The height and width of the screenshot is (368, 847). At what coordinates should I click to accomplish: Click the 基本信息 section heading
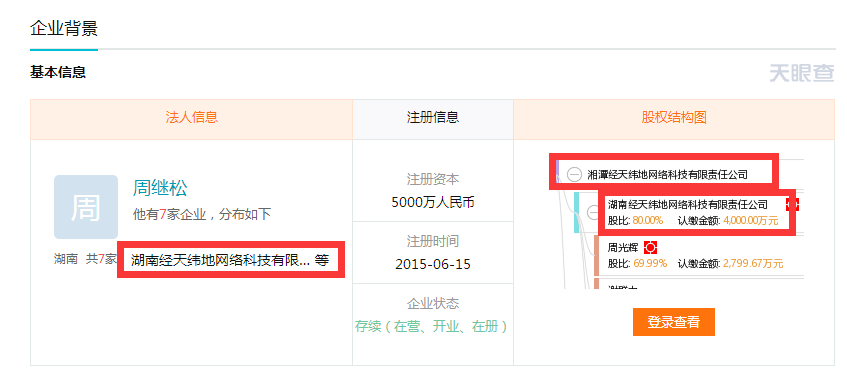click(x=58, y=72)
